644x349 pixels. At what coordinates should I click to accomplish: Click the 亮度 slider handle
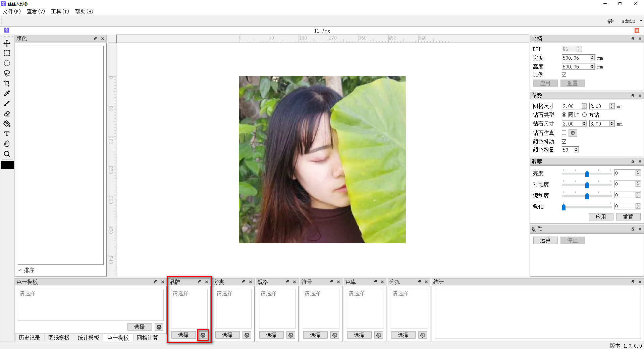click(x=587, y=173)
